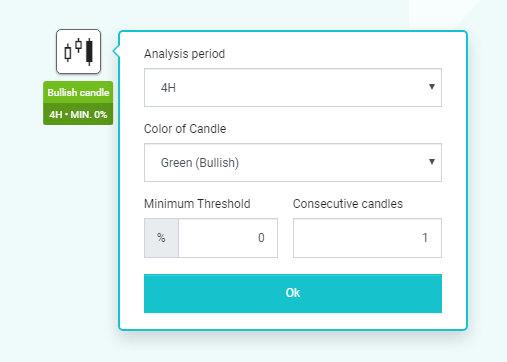Click the 0 value in threshold field
Screen dimensions: 507x362
pyautogui.click(x=261, y=238)
